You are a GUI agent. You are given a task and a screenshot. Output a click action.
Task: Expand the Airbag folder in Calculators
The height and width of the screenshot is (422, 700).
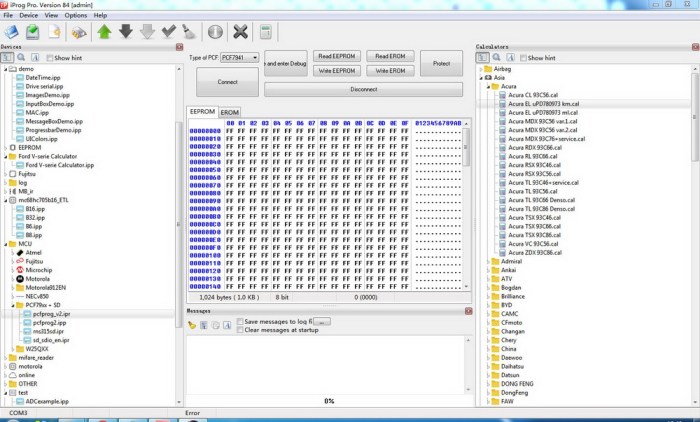[x=482, y=70]
